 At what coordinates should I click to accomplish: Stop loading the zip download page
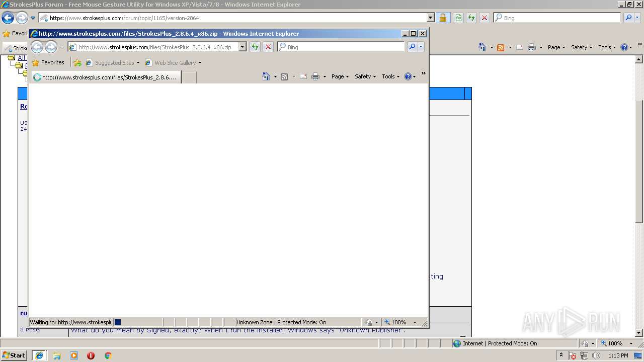coord(268,47)
